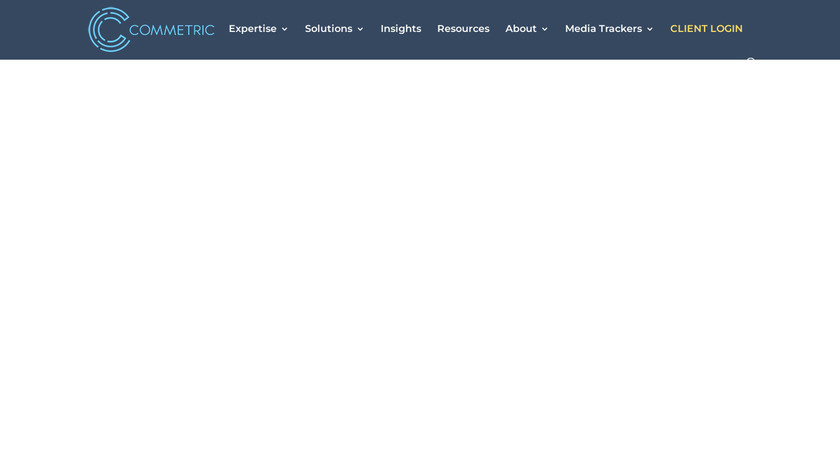This screenshot has height=472, width=840.
Task: Open the Resources link
Action: [x=463, y=29]
